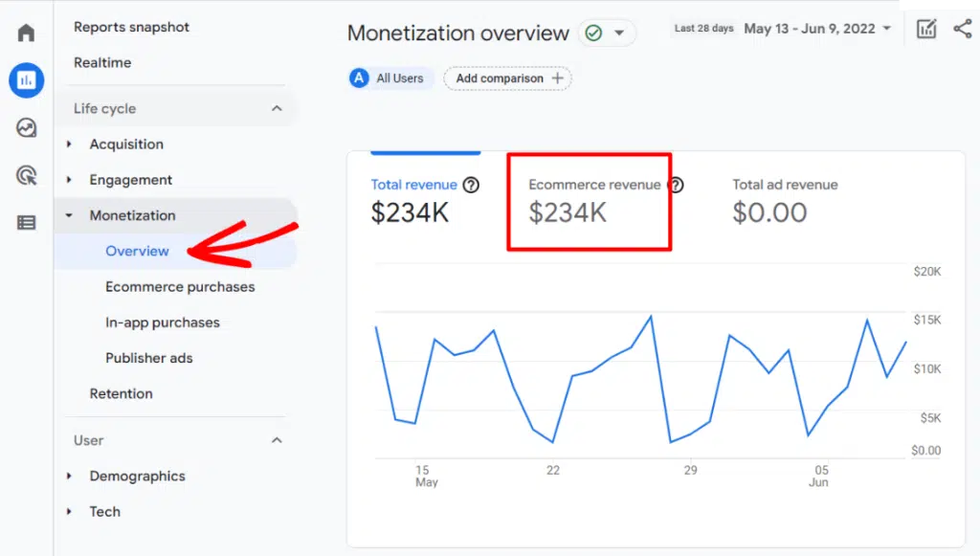Select the Total ad revenue metric tab

(x=785, y=201)
